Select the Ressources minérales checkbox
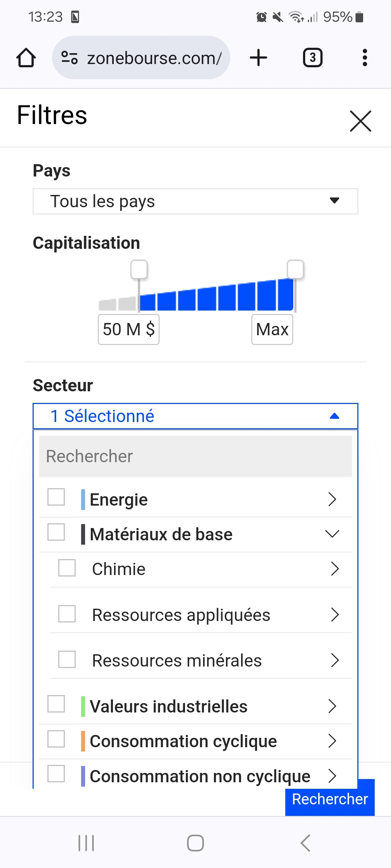Screen dimensions: 391x868 pyautogui.click(x=67, y=659)
